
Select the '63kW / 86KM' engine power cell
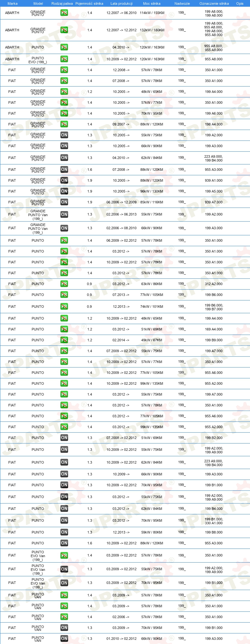[x=152, y=284]
